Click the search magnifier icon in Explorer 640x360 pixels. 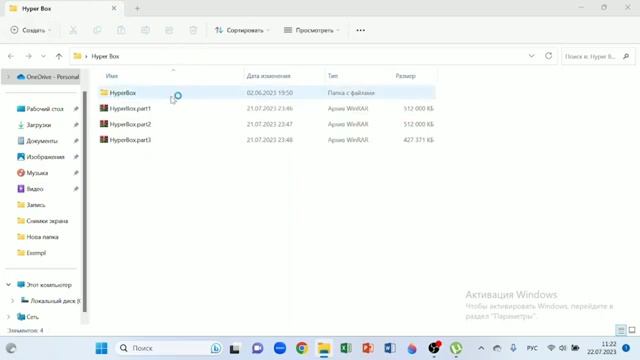(x=626, y=56)
